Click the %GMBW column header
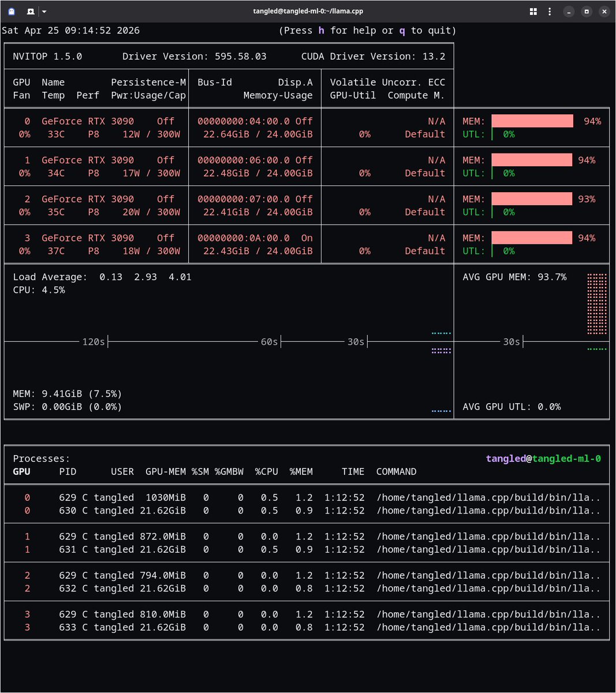 [x=229, y=472]
